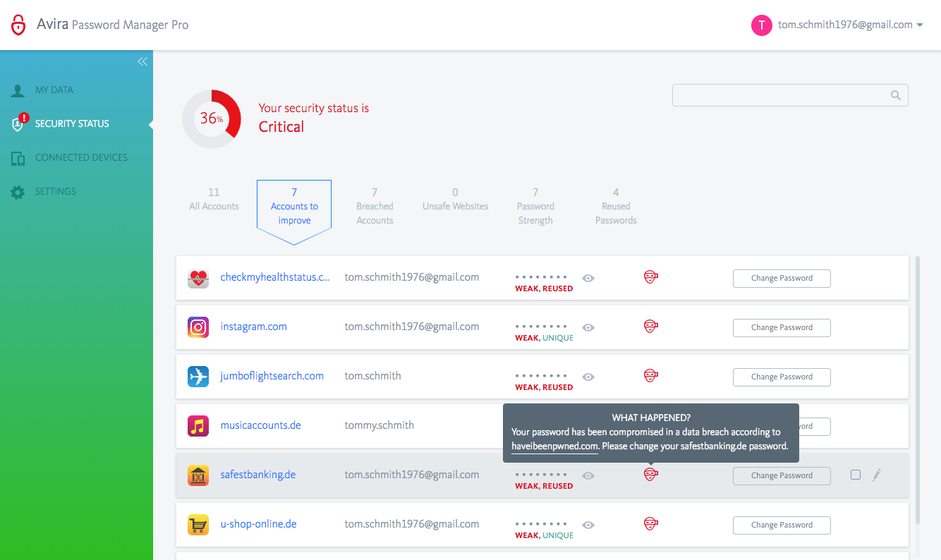The height and width of the screenshot is (560, 941).
Task: Open the Password Strength tab
Action: click(535, 207)
